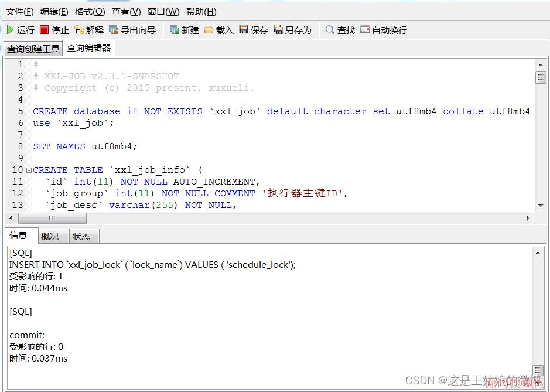Select the 状态 status tab

pos(83,236)
